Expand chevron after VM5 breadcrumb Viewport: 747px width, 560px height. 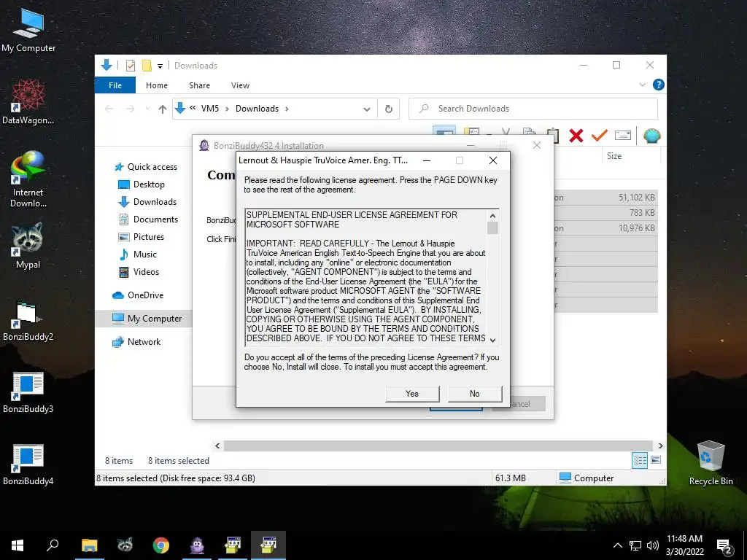[x=227, y=109]
